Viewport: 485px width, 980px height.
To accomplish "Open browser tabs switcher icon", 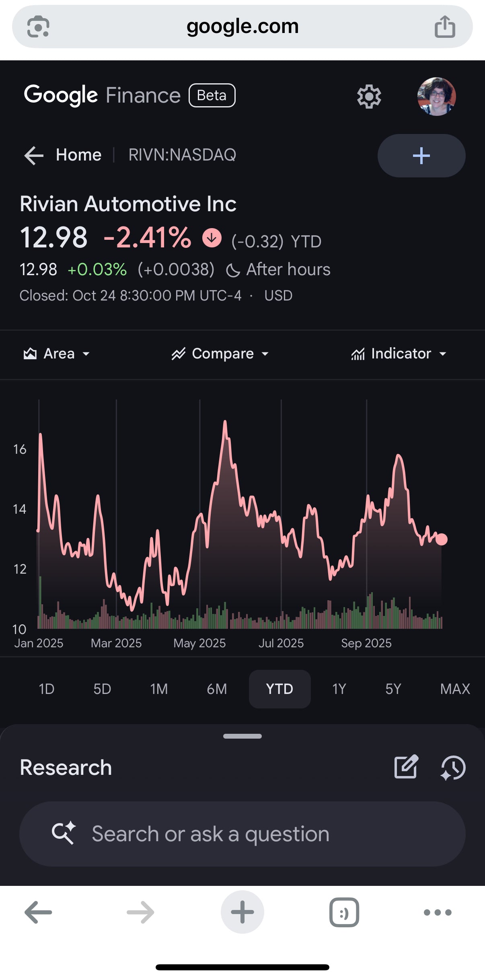I will (344, 912).
